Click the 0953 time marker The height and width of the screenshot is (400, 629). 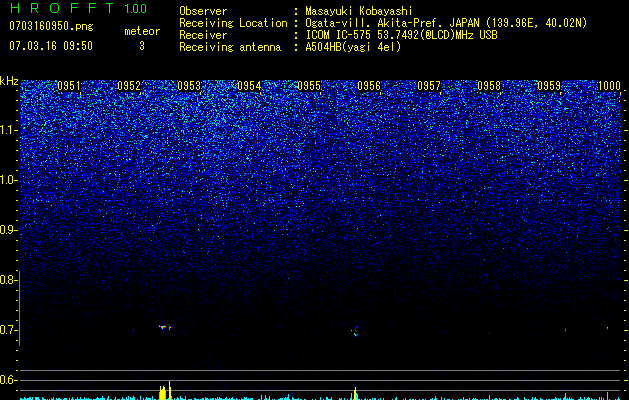189,86
